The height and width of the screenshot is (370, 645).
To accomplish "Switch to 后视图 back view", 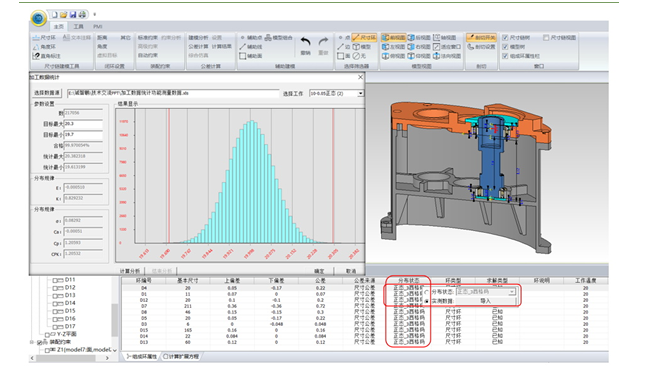I will click(x=419, y=37).
